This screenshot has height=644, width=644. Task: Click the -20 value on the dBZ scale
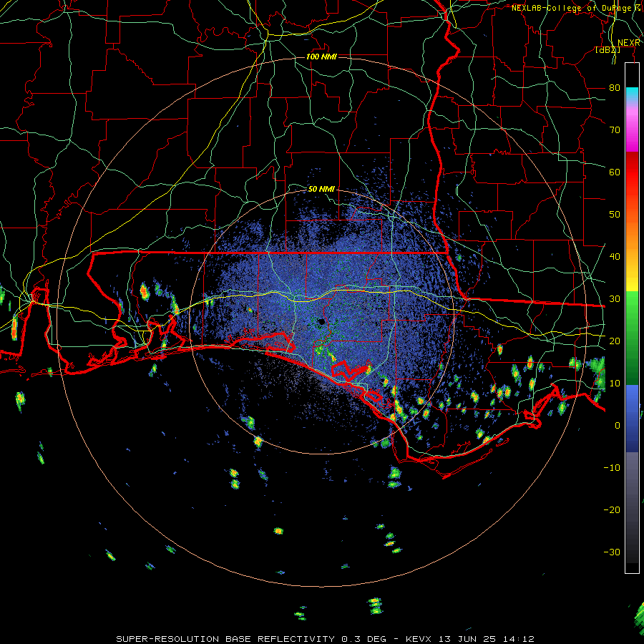pos(612,510)
